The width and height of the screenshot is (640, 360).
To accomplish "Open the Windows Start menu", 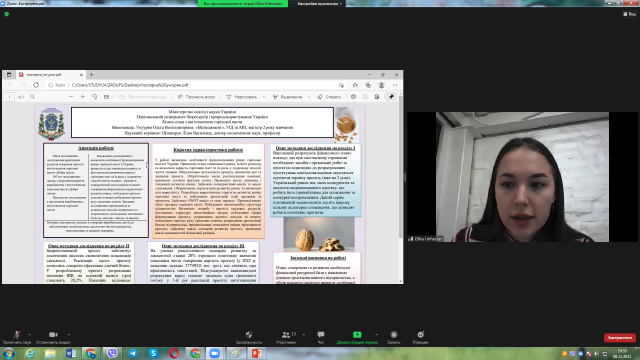I will (9, 353).
